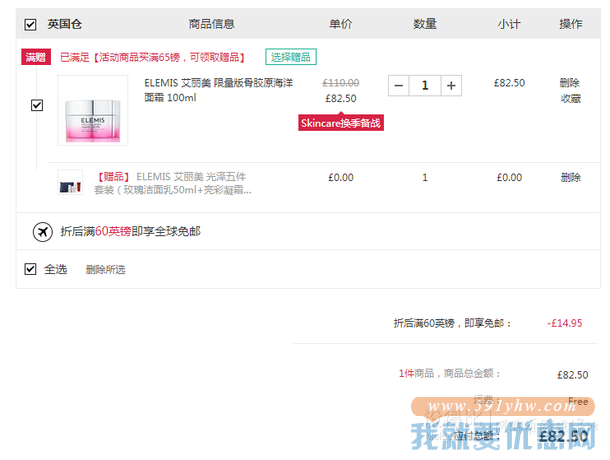This screenshot has width=610, height=460.
Task: Open the gift set small thumbnail
Action: coord(70,182)
